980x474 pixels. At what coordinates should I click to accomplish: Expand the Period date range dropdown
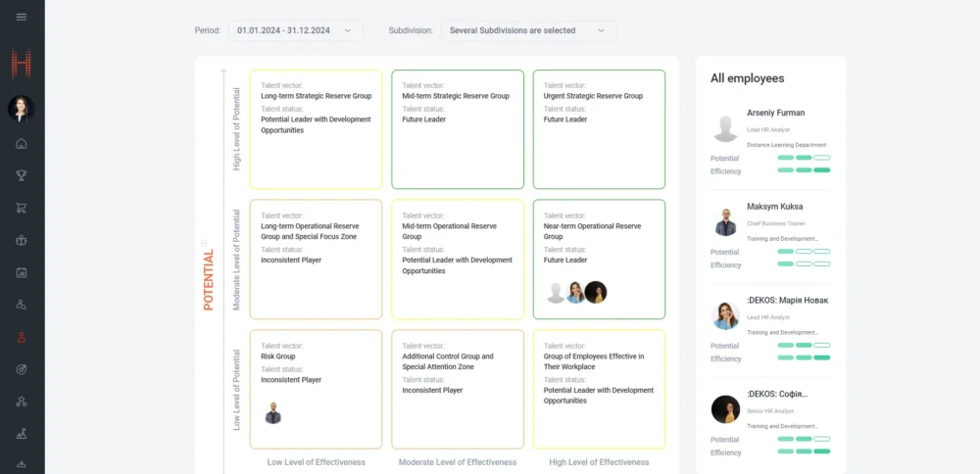[295, 30]
